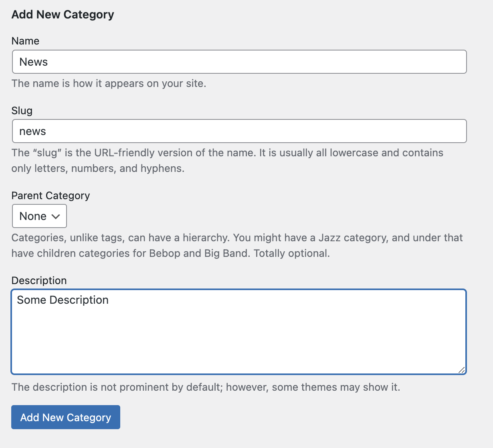This screenshot has height=448, width=493.
Task: Click 'The description is not prominent' help text
Action: [x=206, y=387]
